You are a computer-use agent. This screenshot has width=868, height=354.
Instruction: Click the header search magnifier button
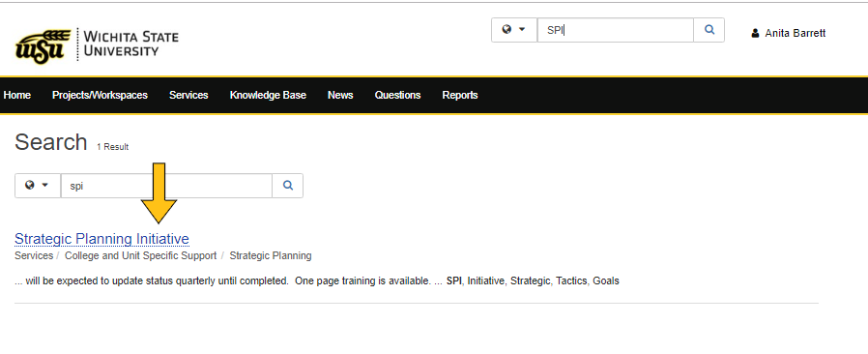click(709, 30)
